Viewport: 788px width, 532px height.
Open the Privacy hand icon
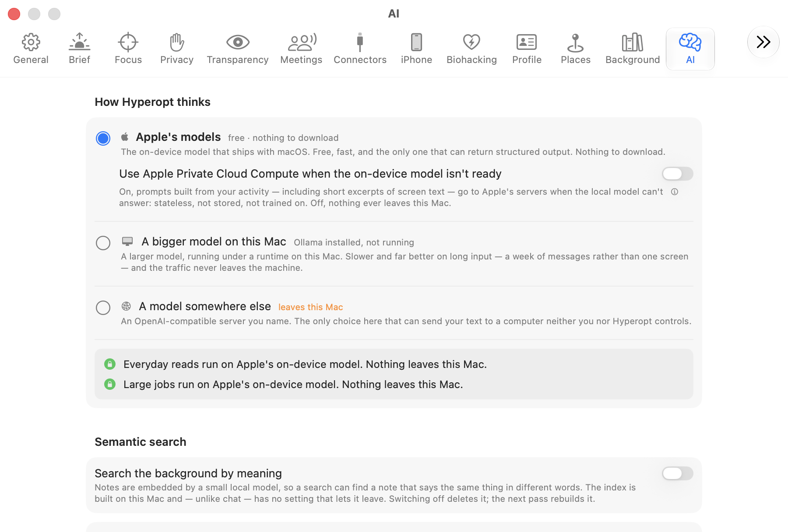pyautogui.click(x=177, y=42)
